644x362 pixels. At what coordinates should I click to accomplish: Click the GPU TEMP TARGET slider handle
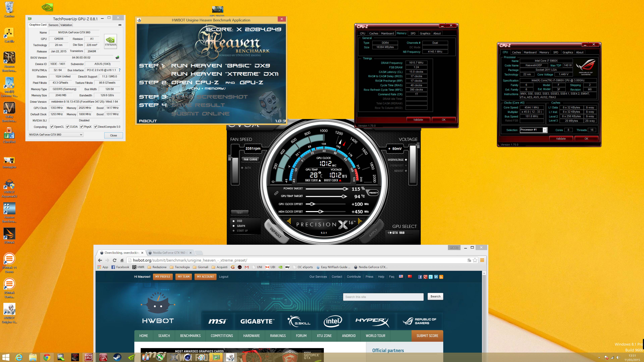[344, 196]
